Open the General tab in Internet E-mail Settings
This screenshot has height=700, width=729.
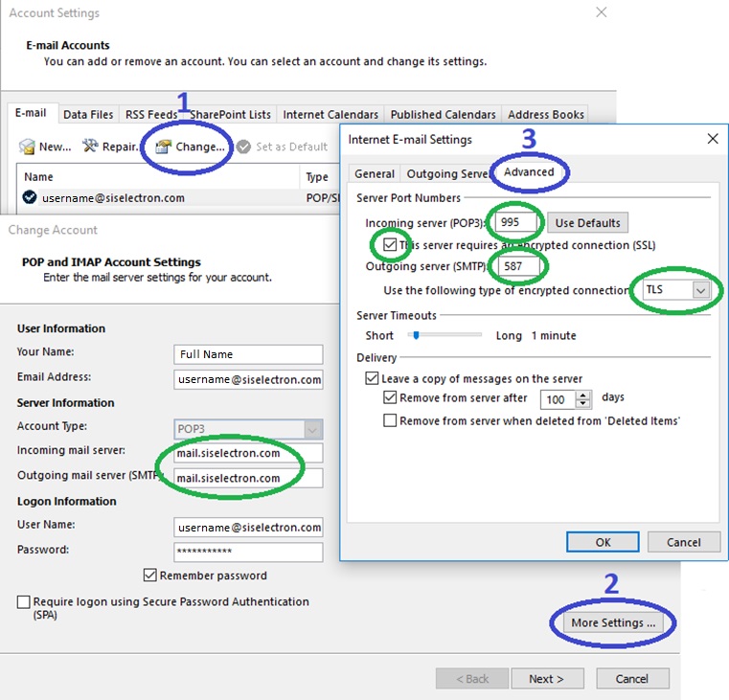tap(375, 173)
